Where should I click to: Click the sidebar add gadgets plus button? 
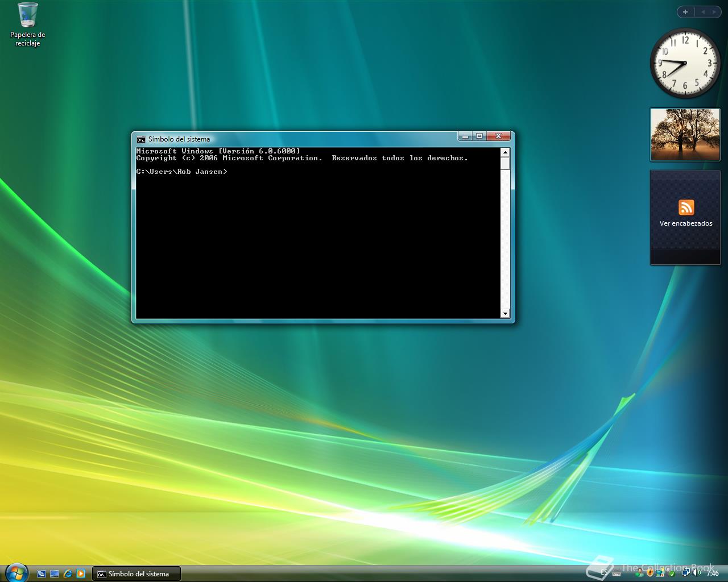tap(685, 11)
